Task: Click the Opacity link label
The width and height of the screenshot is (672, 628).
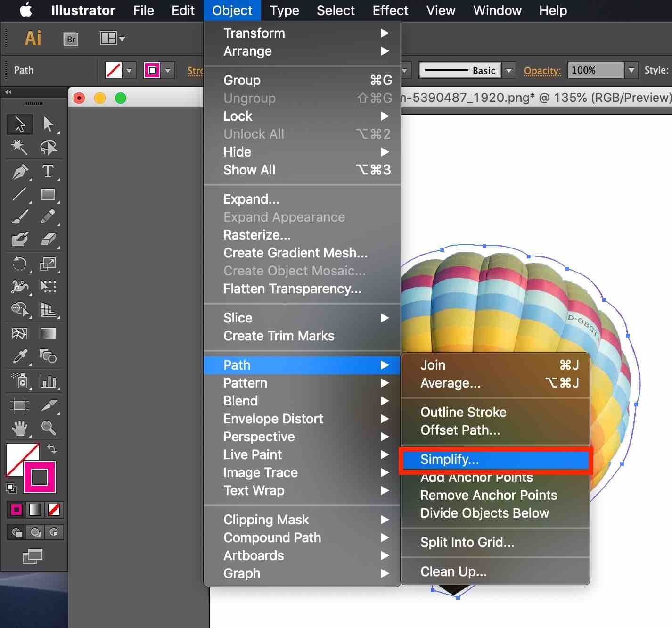Action: tap(542, 71)
